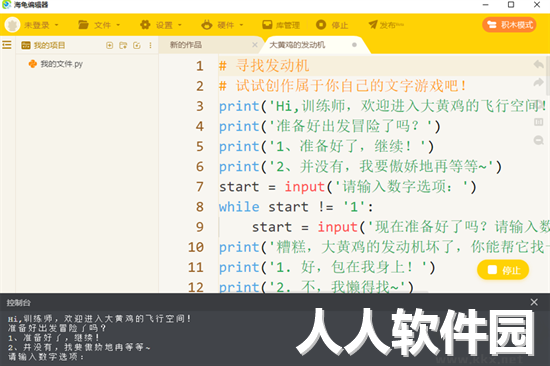Image resolution: width=550 pixels, height=366 pixels.
Task: Maximize the 海龟编辑器 window
Action: (x=511, y=5)
